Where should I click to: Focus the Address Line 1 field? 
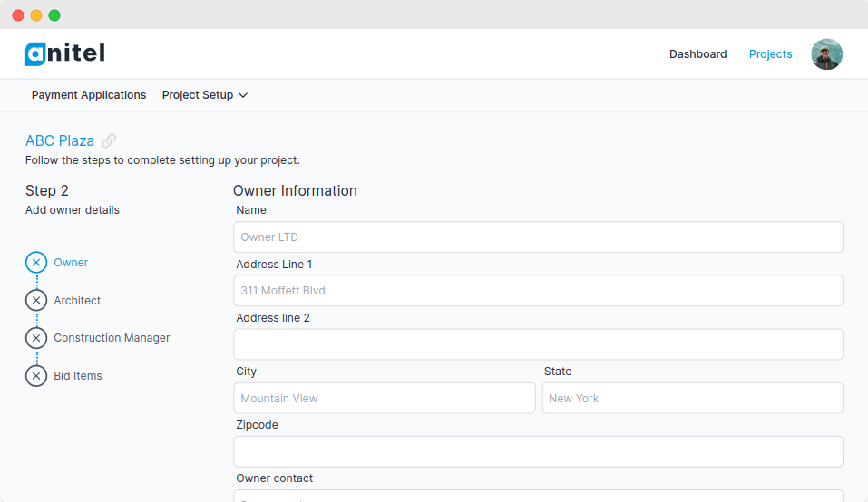tap(538, 291)
